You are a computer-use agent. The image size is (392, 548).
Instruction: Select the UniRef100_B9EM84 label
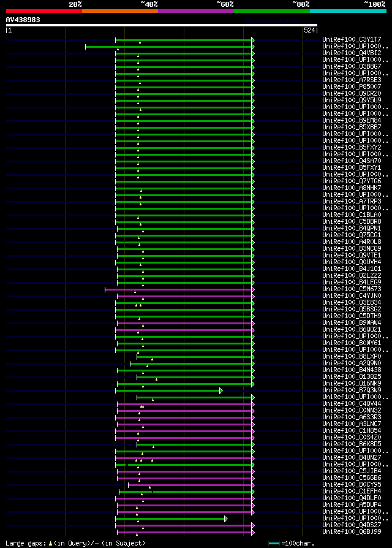coord(352,121)
